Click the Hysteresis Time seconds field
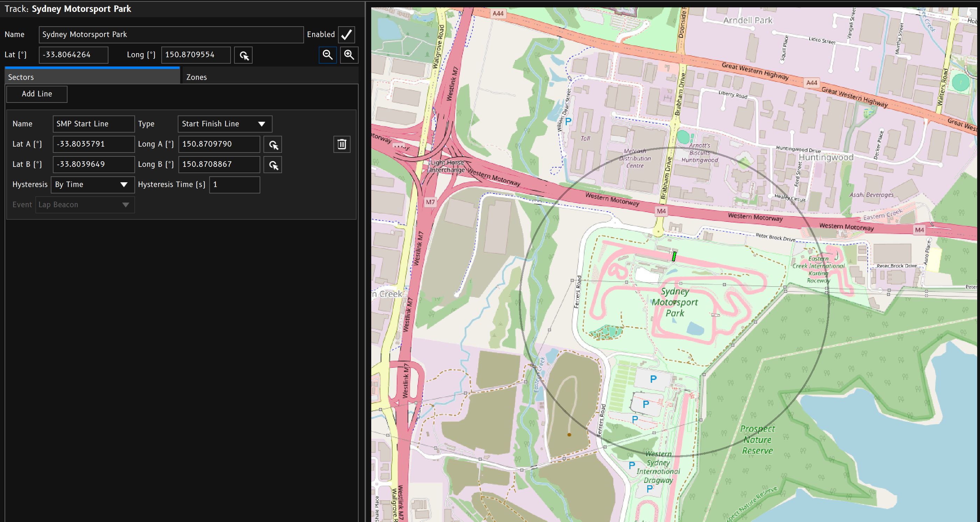This screenshot has width=980, height=522. tap(235, 185)
